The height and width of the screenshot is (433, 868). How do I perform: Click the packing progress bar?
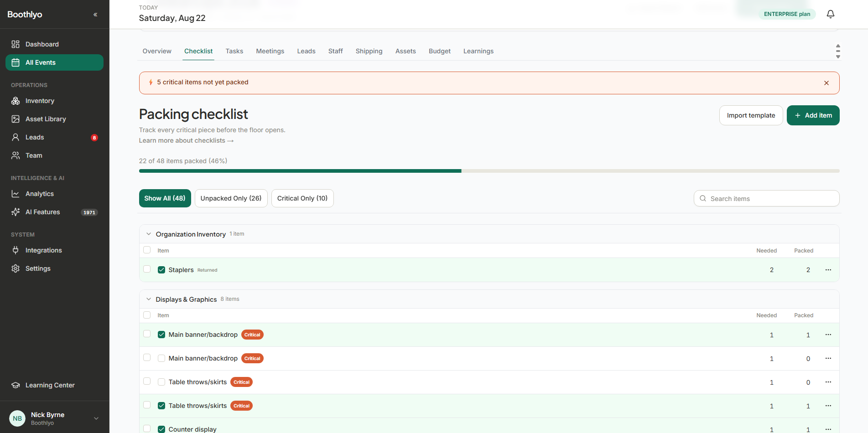coord(489,171)
